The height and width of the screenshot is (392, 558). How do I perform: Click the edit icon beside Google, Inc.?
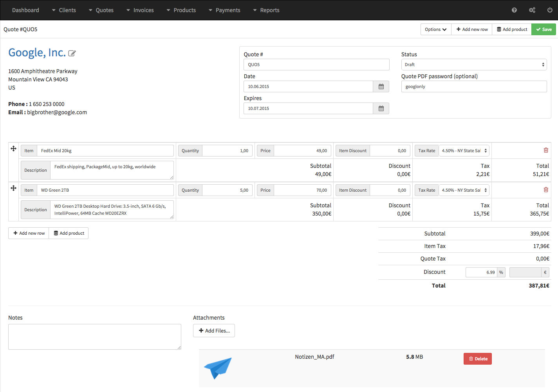[x=72, y=54]
